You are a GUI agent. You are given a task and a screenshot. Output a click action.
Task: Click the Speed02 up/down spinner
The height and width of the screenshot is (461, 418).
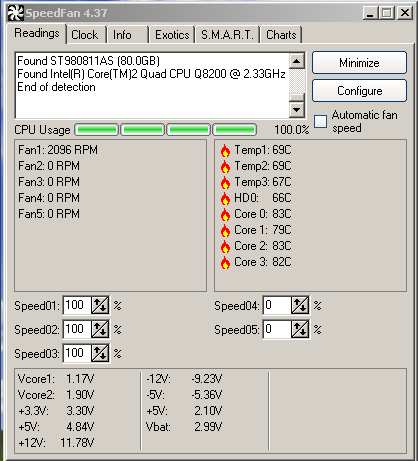point(100,329)
